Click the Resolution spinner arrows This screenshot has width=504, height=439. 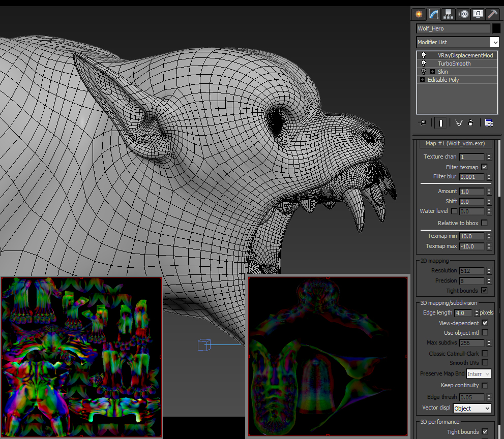pyautogui.click(x=489, y=271)
